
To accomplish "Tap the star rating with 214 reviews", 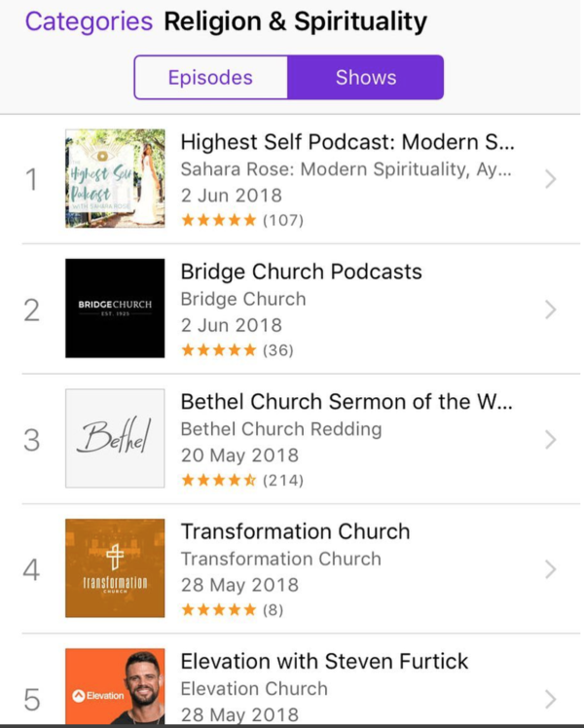I will [241, 480].
